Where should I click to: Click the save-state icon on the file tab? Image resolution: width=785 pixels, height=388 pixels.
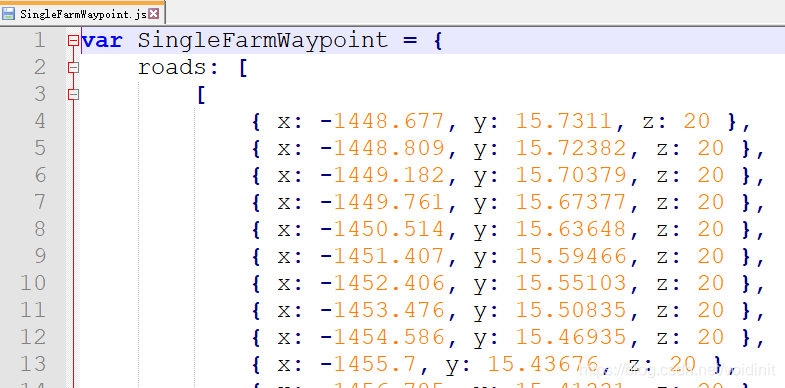click(x=9, y=14)
